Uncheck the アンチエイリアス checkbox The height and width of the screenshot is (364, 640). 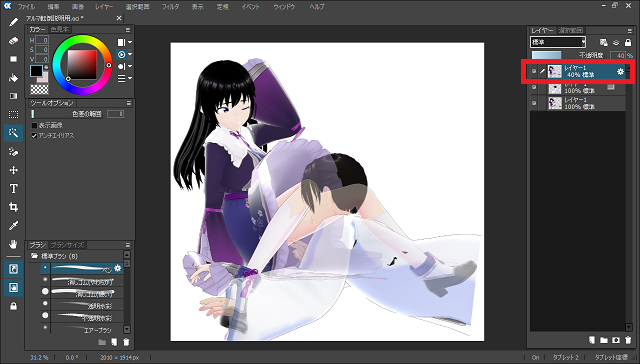(35, 135)
